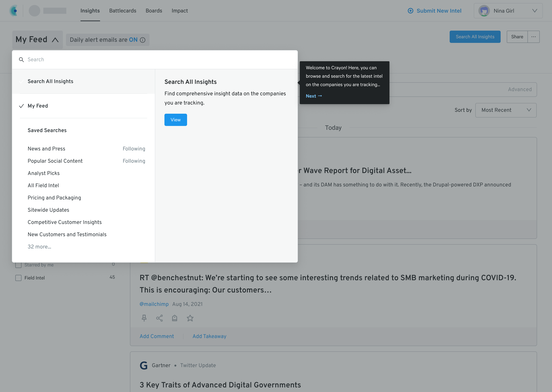Image resolution: width=552 pixels, height=392 pixels.
Task: Star the Mailchimp tweet insight
Action: click(x=190, y=318)
